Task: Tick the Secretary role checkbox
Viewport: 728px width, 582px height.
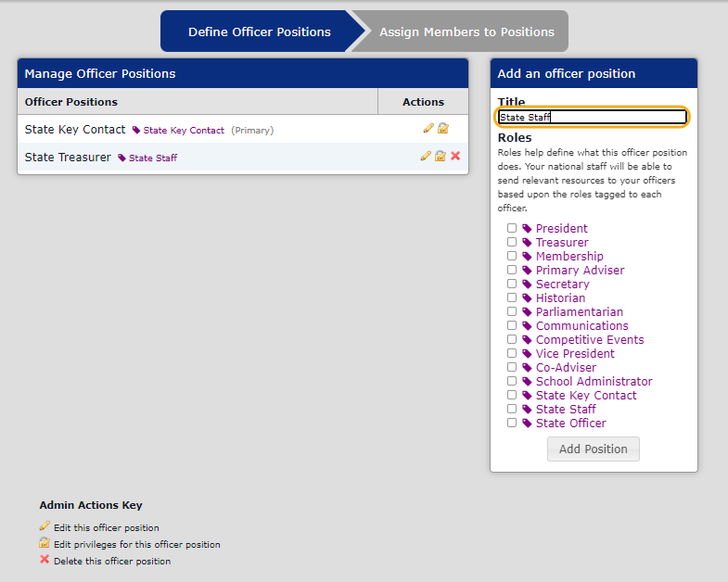Action: pyautogui.click(x=512, y=284)
